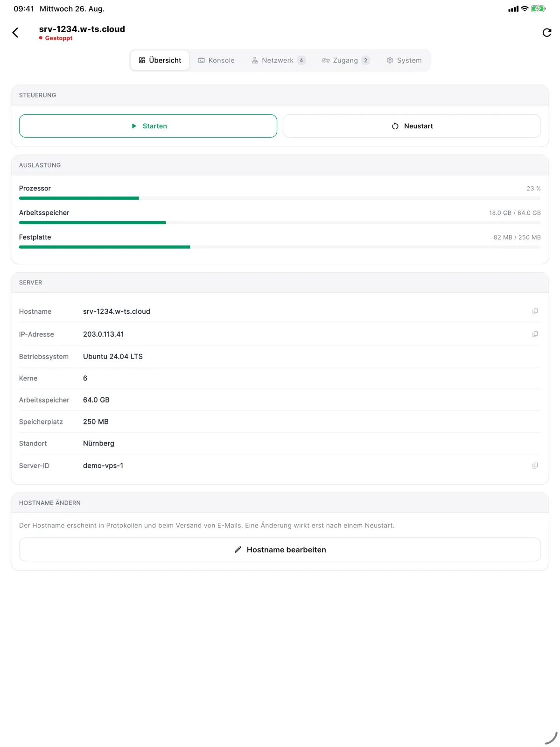Click the 09:41 clock in status bar
560x747 pixels.
pos(24,9)
